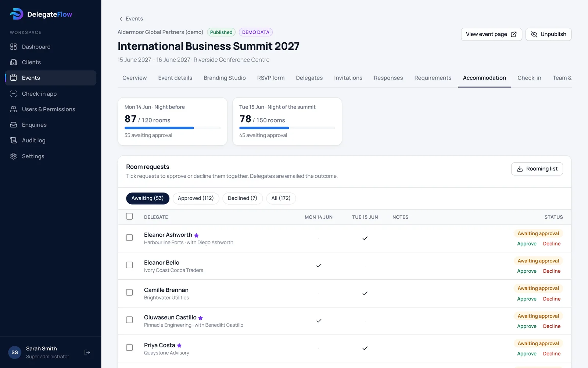Viewport: 588px width, 368px height.
Task: Open Audit log via its sidebar scroll icon
Action: [14, 140]
